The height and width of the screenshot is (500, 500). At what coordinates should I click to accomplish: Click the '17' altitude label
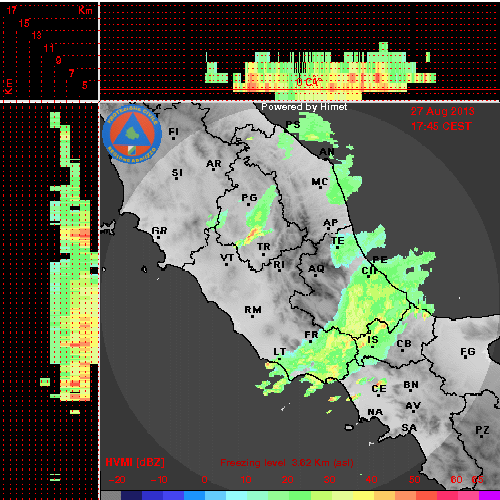click(x=11, y=10)
